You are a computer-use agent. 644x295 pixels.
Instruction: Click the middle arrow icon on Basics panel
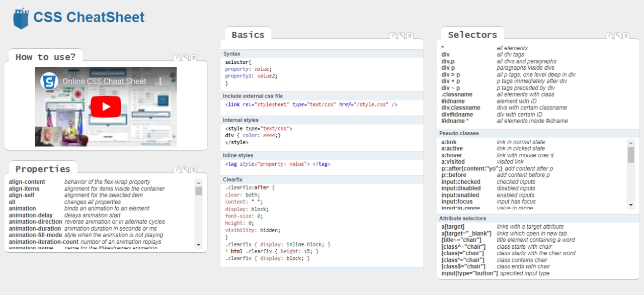[401, 36]
